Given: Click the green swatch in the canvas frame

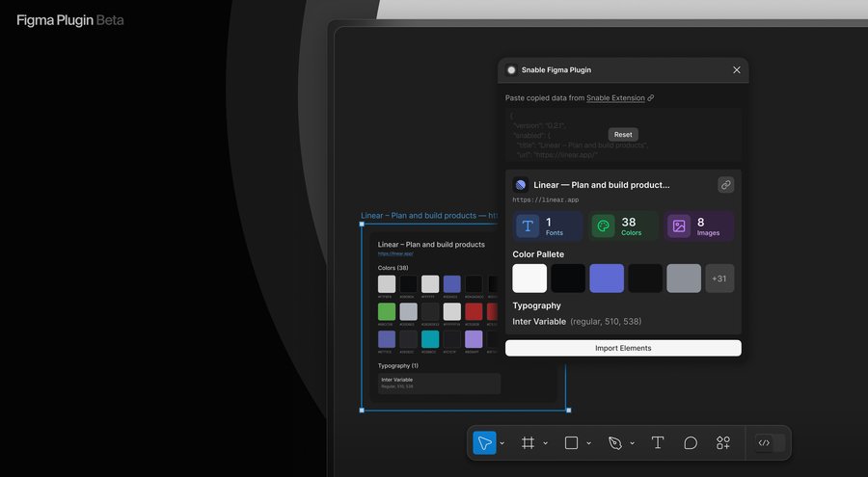Looking at the screenshot, I should [387, 311].
